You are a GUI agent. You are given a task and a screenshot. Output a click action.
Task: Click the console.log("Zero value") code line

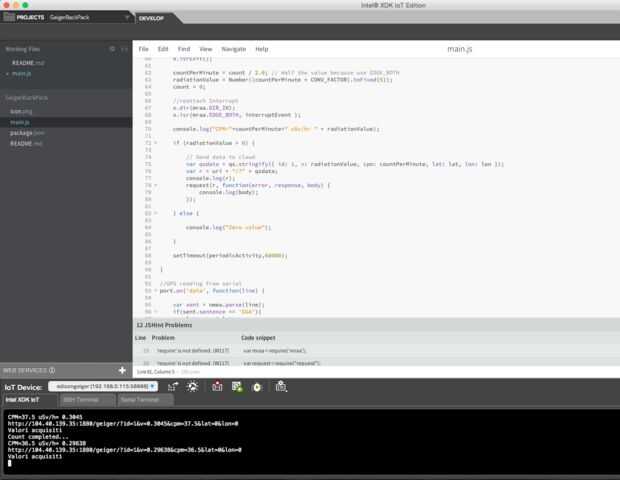(228, 227)
